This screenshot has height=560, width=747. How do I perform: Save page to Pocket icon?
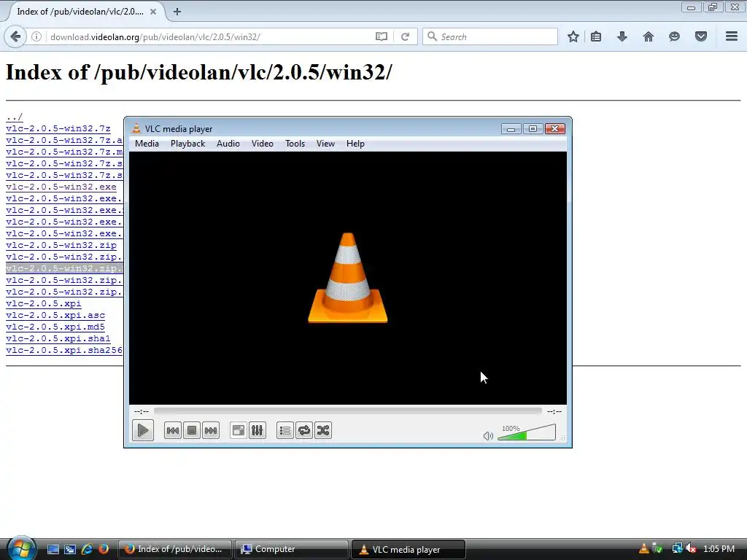(701, 36)
